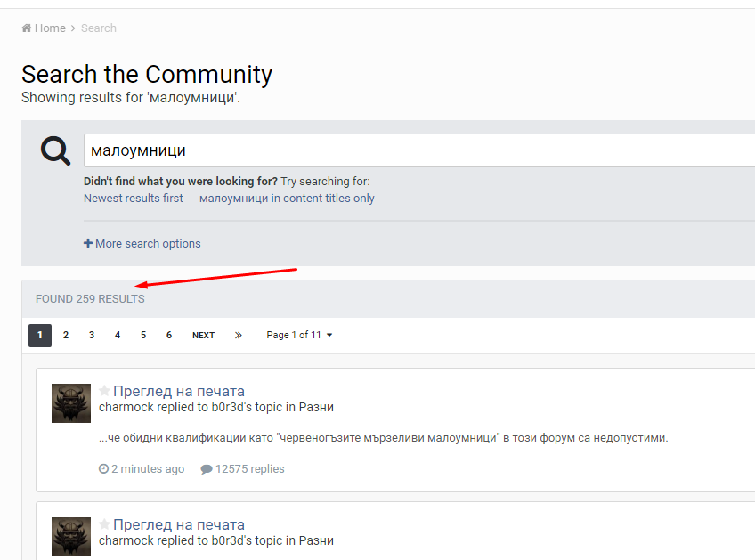Select current page 1 button

pyautogui.click(x=40, y=335)
